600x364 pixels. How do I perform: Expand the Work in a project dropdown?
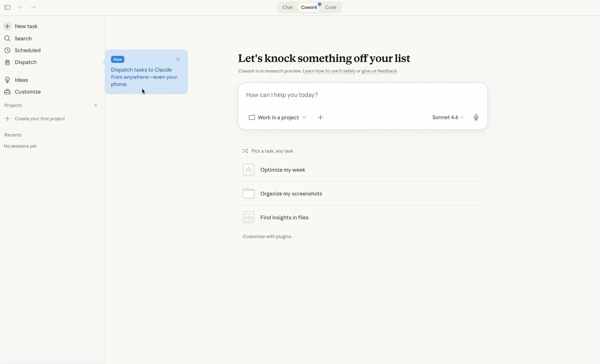277,118
